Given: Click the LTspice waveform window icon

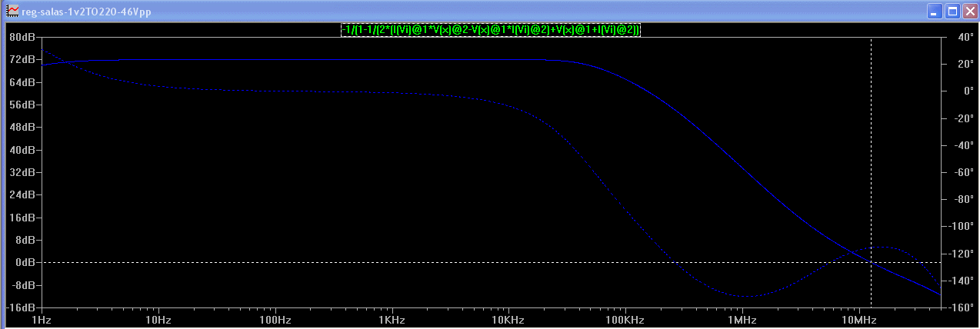Looking at the screenshot, I should (x=12, y=11).
